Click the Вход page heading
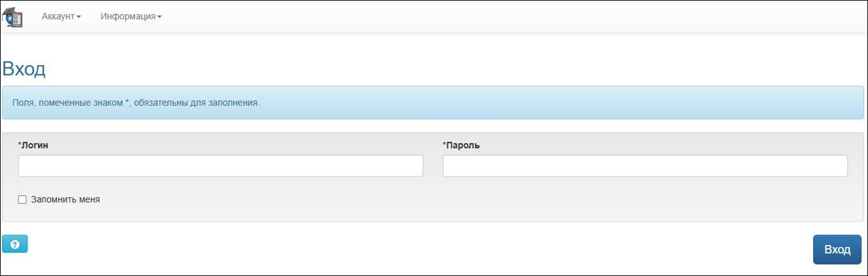Screen dimensions: 868x276 [24, 69]
